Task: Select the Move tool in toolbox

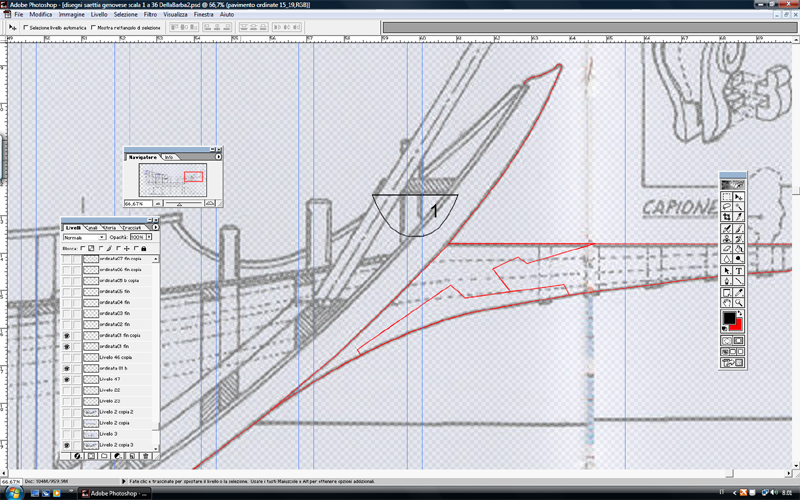Action: (739, 198)
